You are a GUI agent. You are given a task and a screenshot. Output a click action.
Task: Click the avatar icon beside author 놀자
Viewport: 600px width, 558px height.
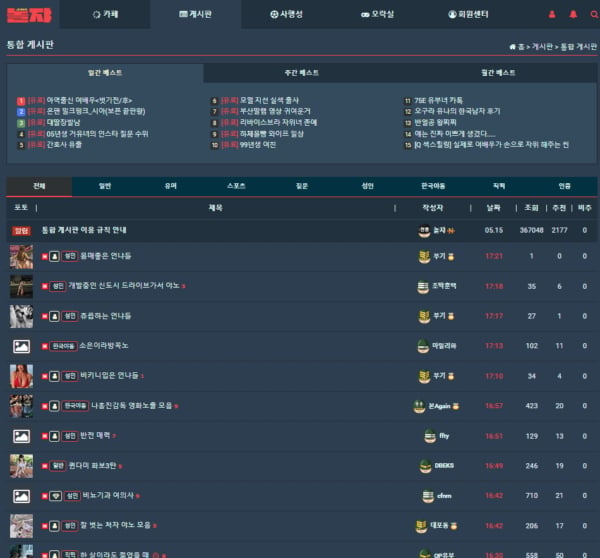(x=424, y=230)
